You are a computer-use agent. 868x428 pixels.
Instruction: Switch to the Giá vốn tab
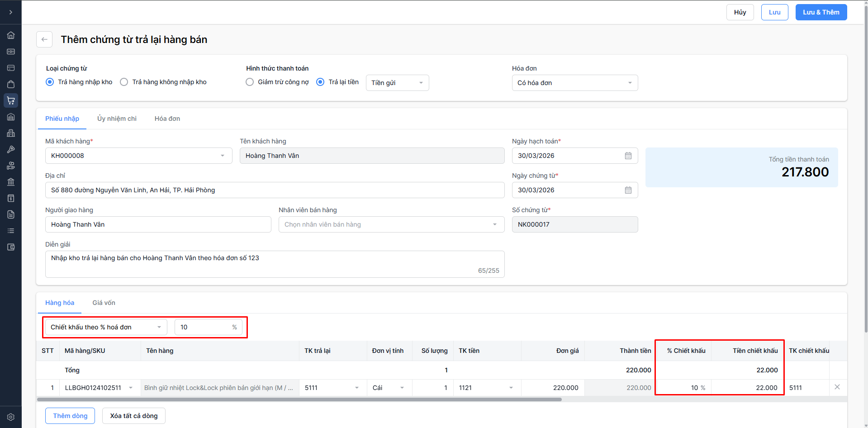tap(104, 303)
